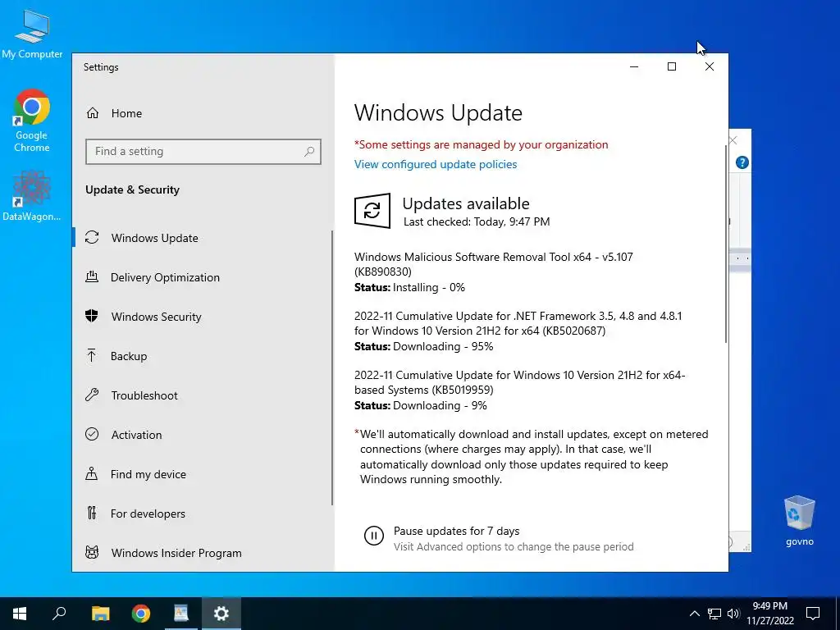Image resolution: width=840 pixels, height=630 pixels.
Task: Click the Windows Update page scrollbar
Action: click(x=726, y=244)
